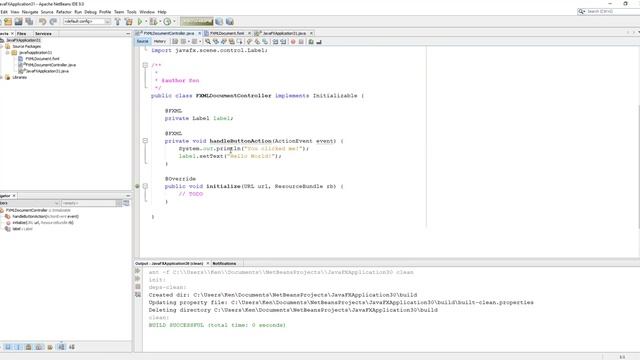640x360 pixels.
Task: Open the Source menu
Action: click(47, 12)
